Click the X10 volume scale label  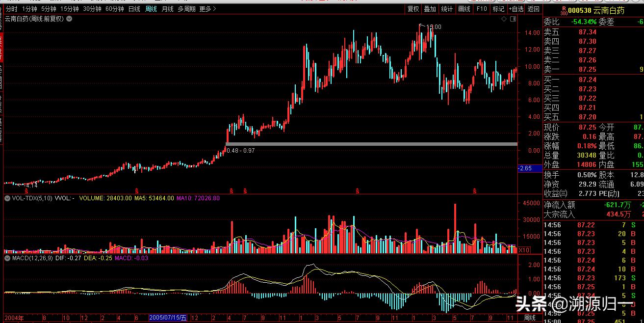click(x=524, y=250)
